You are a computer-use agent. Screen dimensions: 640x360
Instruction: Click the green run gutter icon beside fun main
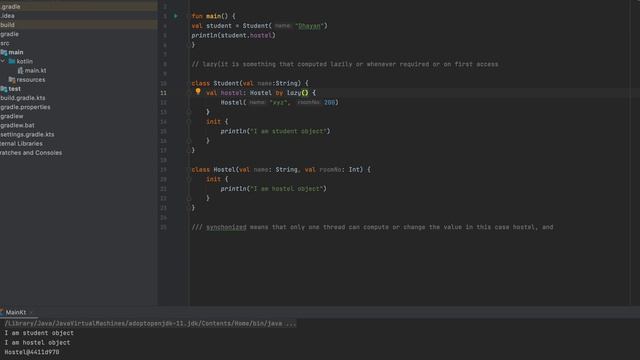pos(176,16)
